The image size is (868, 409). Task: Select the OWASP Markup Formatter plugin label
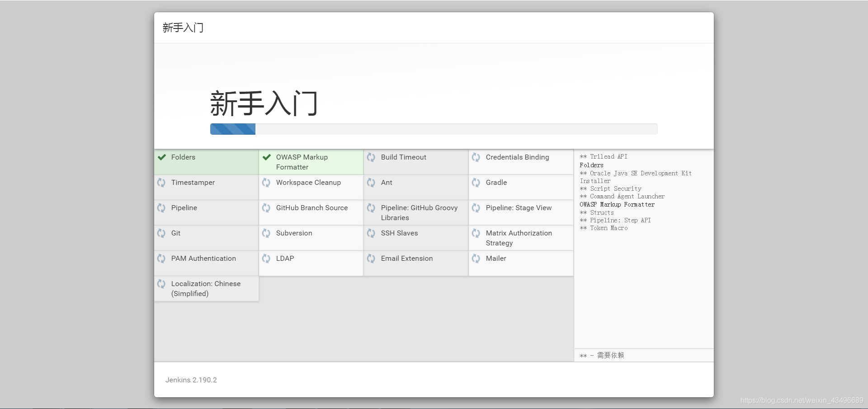(x=302, y=162)
